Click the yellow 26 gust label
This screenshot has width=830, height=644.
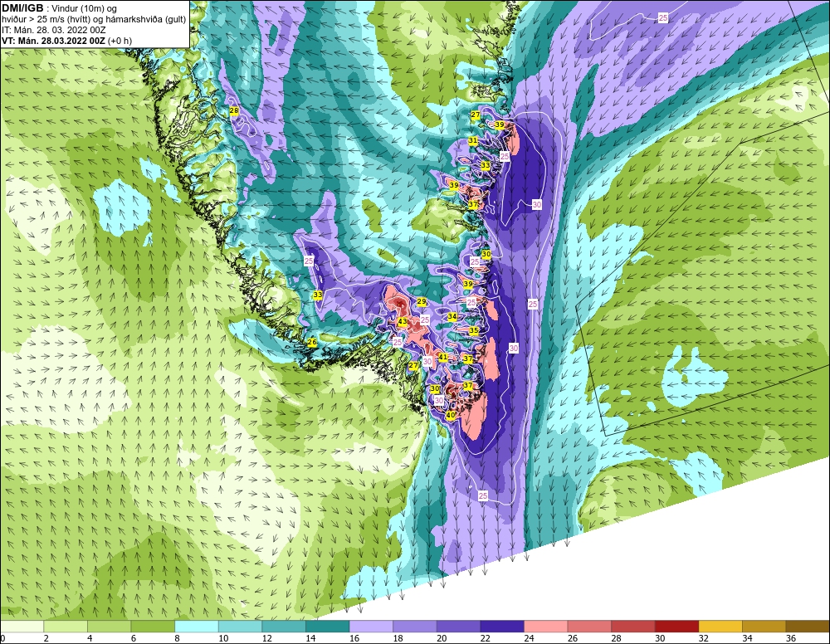(312, 343)
